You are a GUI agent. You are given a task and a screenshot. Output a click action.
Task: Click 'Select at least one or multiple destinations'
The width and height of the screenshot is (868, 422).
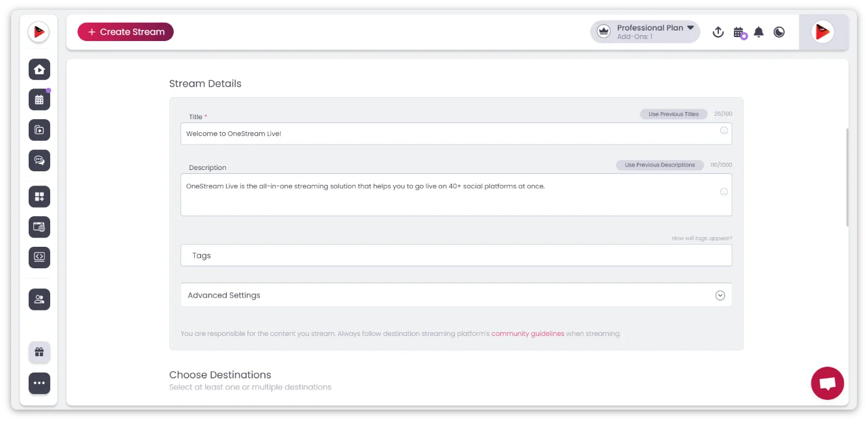(x=250, y=387)
